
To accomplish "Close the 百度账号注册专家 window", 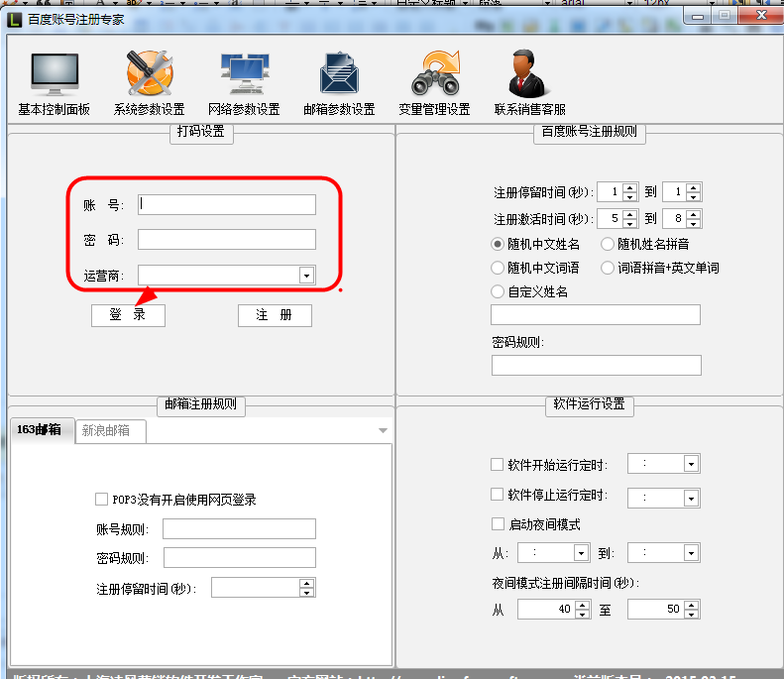I will [x=761, y=16].
